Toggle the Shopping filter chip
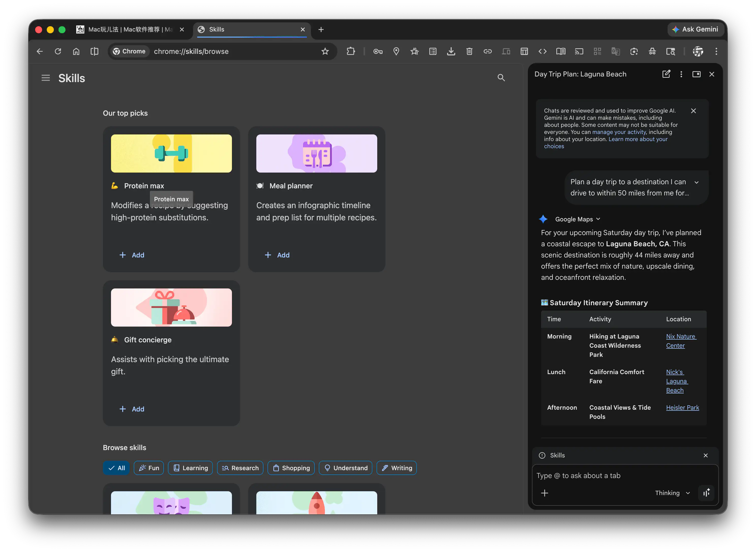Image resolution: width=756 pixels, height=552 pixels. 291,468
